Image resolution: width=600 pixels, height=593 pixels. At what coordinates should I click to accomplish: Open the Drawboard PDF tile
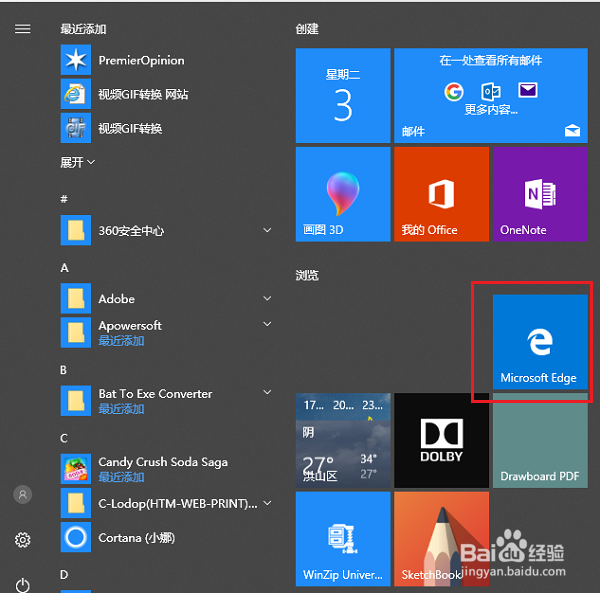tap(540, 440)
